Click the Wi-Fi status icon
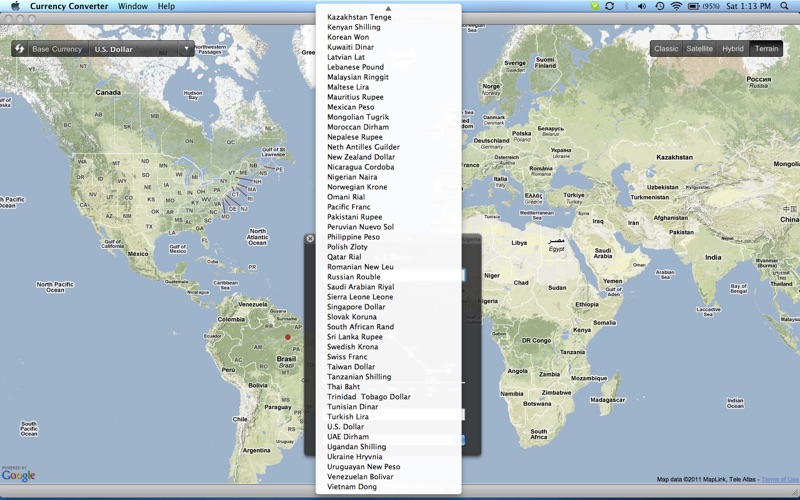Image resolution: width=800 pixels, height=500 pixels. click(x=676, y=6)
